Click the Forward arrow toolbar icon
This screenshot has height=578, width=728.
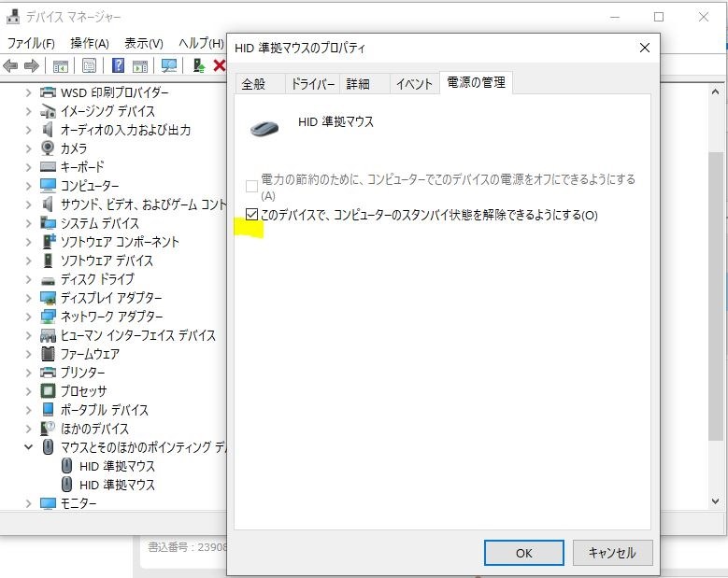tap(32, 66)
